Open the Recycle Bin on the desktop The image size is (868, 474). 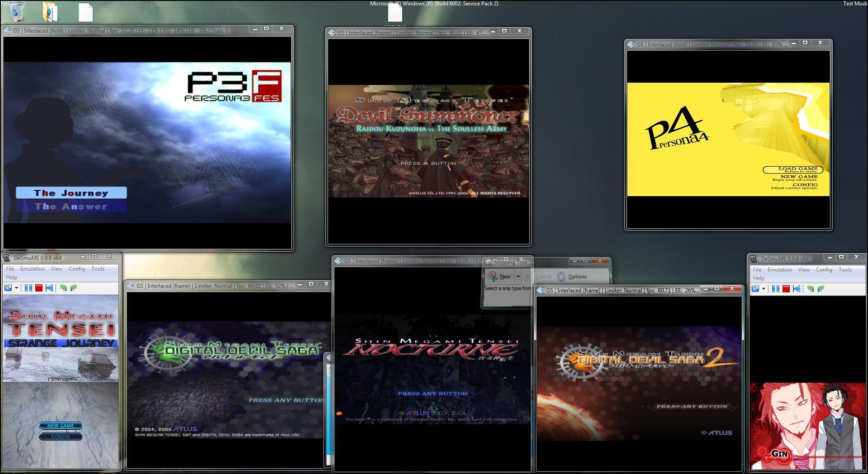point(17,11)
